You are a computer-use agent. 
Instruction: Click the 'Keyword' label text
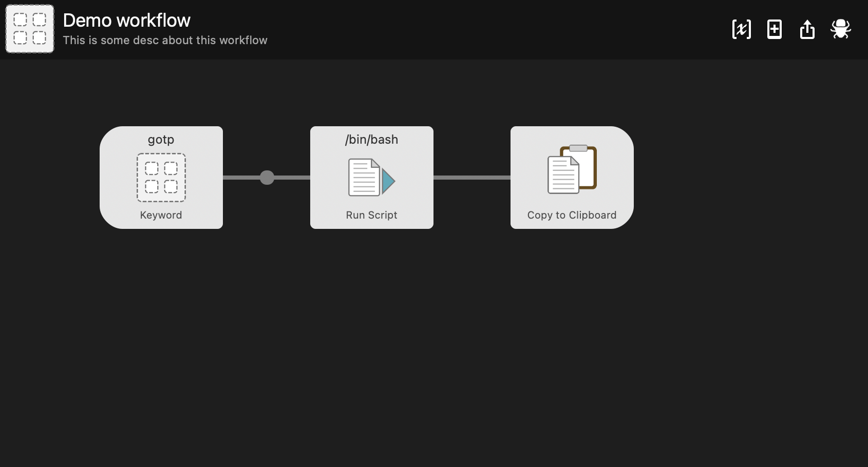161,215
